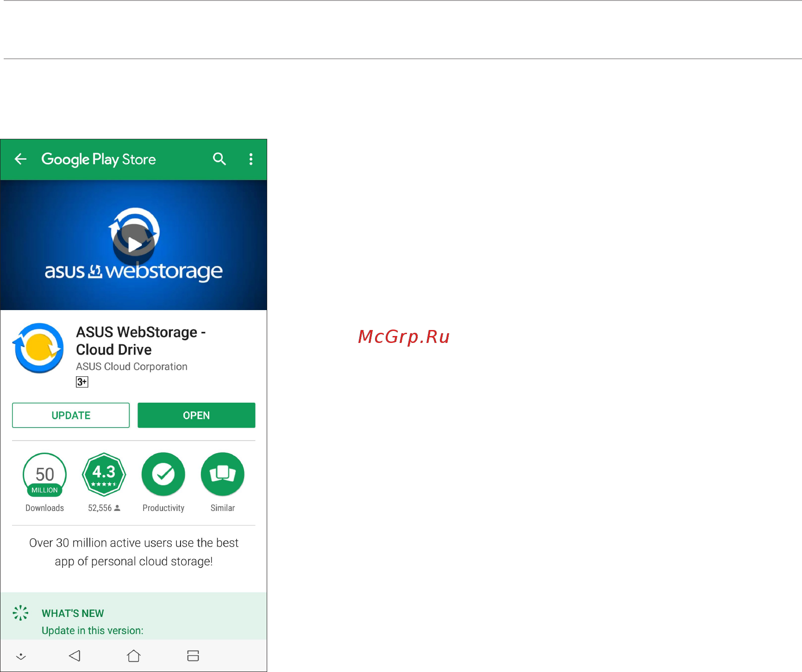802x672 pixels.
Task: Open ASUS Cloud Corporation developer page
Action: (x=132, y=367)
